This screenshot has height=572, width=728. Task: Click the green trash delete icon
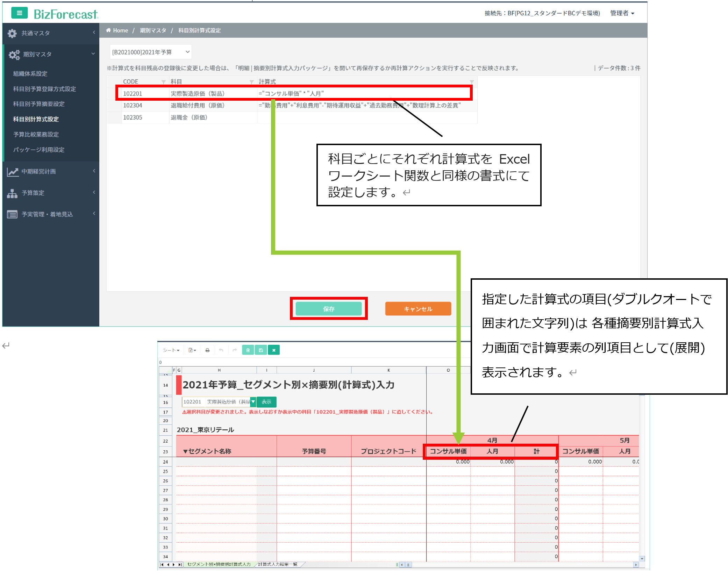[x=248, y=350]
